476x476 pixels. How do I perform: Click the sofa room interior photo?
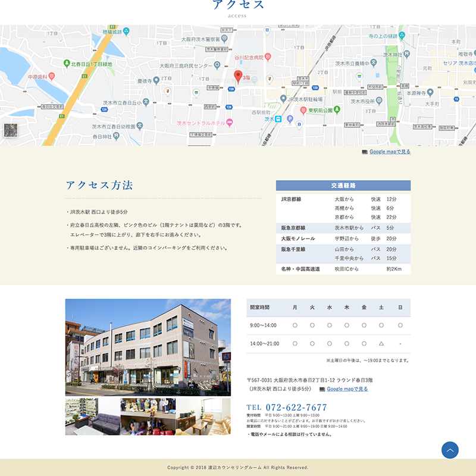coord(93,416)
